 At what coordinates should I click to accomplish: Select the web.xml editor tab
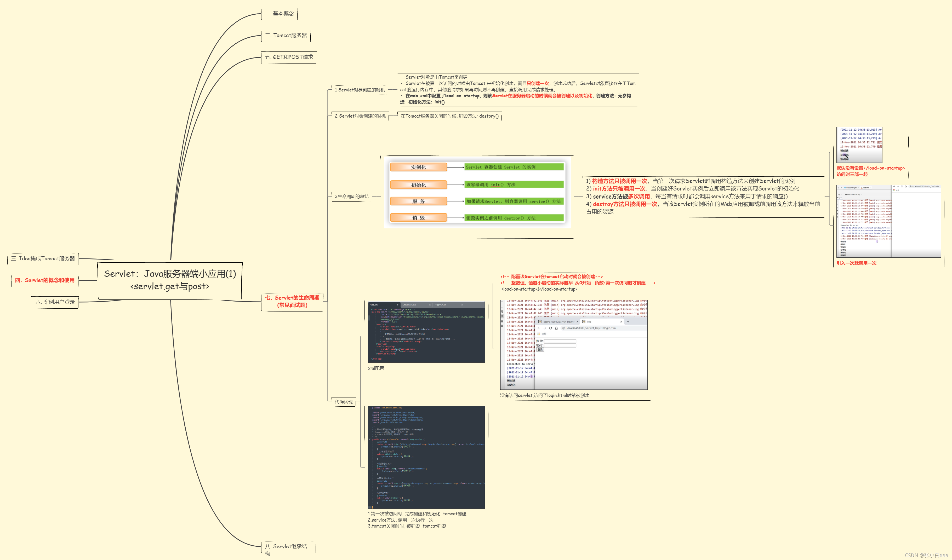[x=374, y=305]
